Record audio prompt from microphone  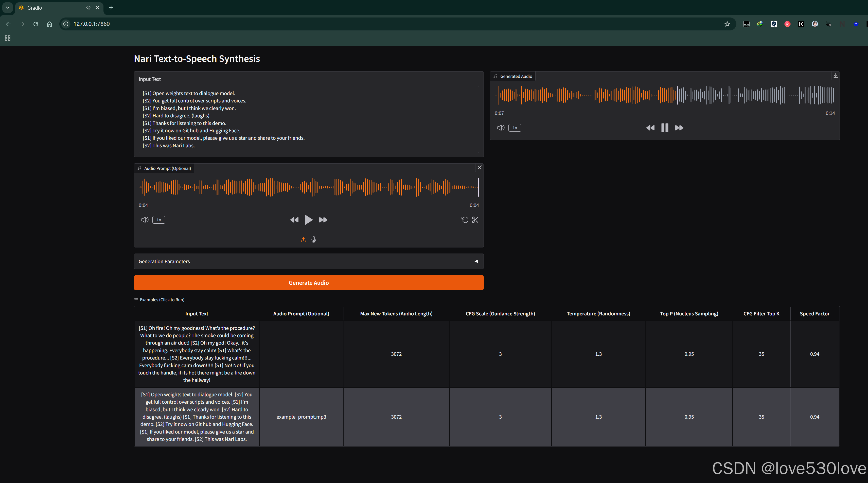[314, 240]
